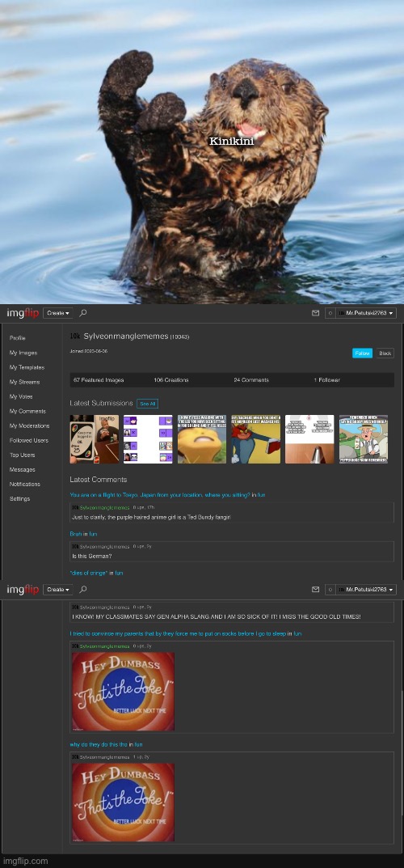Click the notification counter circle above the Follow button
404x868 pixels.
tap(330, 313)
